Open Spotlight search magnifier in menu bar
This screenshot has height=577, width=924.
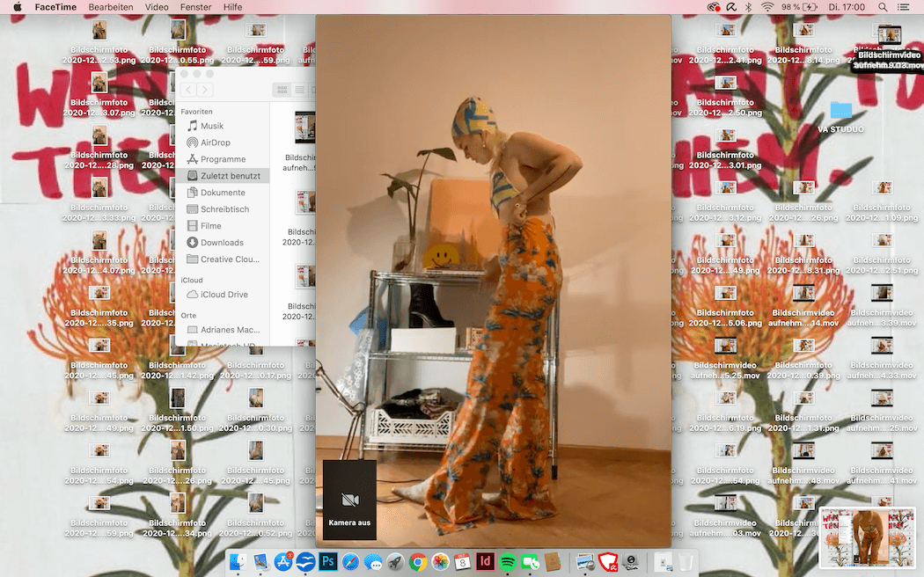[883, 7]
